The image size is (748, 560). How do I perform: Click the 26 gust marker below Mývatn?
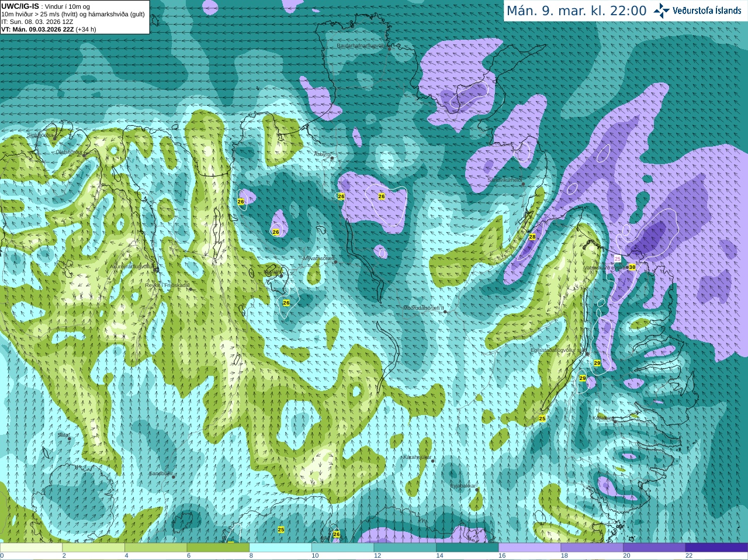[x=286, y=303]
